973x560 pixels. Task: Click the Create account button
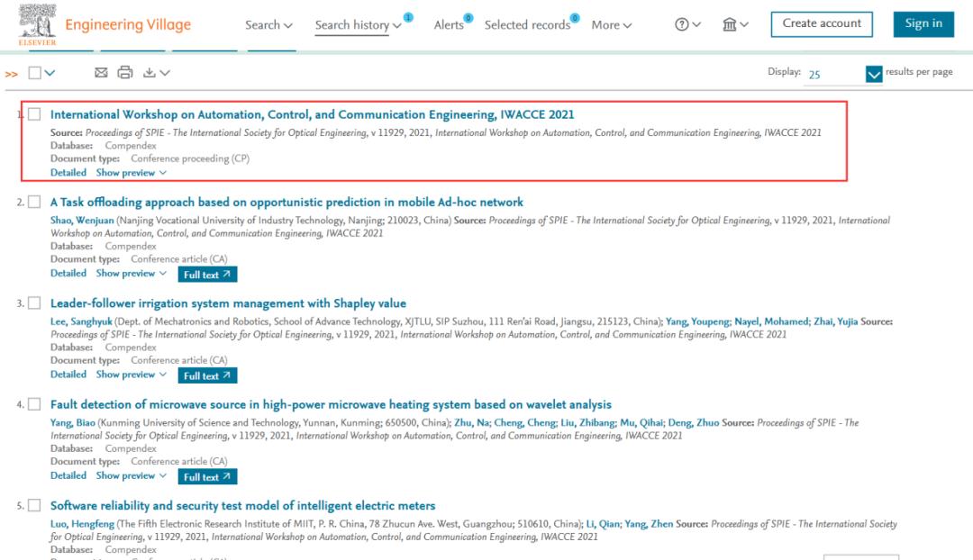(x=822, y=24)
